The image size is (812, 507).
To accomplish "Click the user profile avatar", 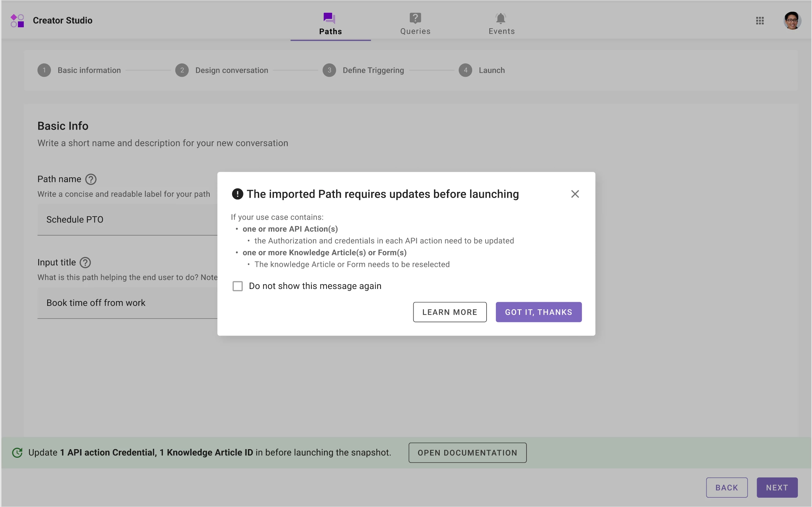I will pyautogui.click(x=792, y=21).
